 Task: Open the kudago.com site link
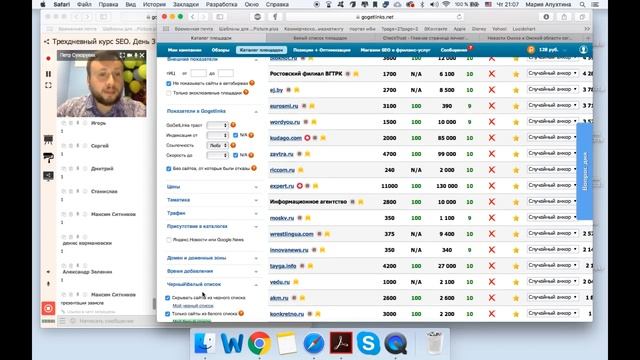[x=286, y=138]
